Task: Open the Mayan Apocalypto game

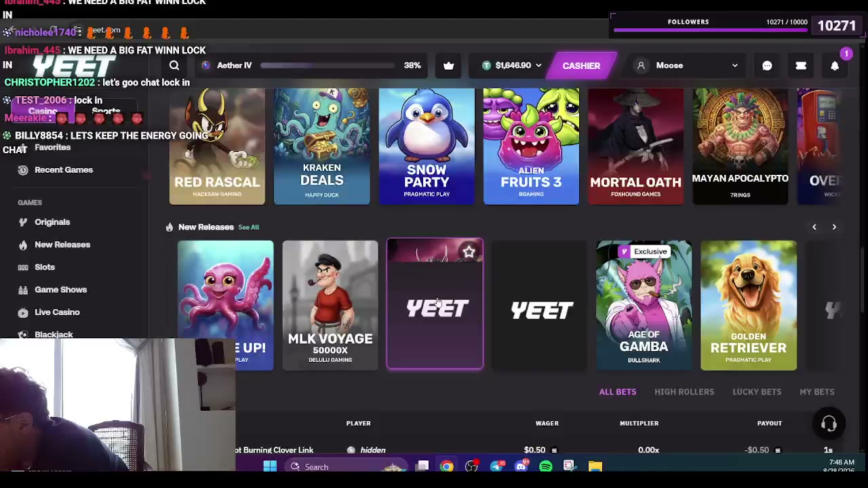Action: pyautogui.click(x=741, y=146)
